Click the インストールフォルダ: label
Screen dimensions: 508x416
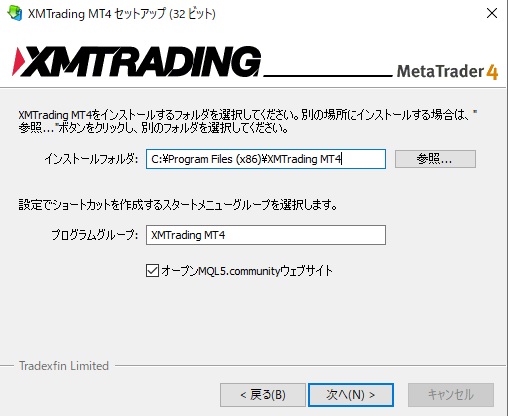pos(91,159)
